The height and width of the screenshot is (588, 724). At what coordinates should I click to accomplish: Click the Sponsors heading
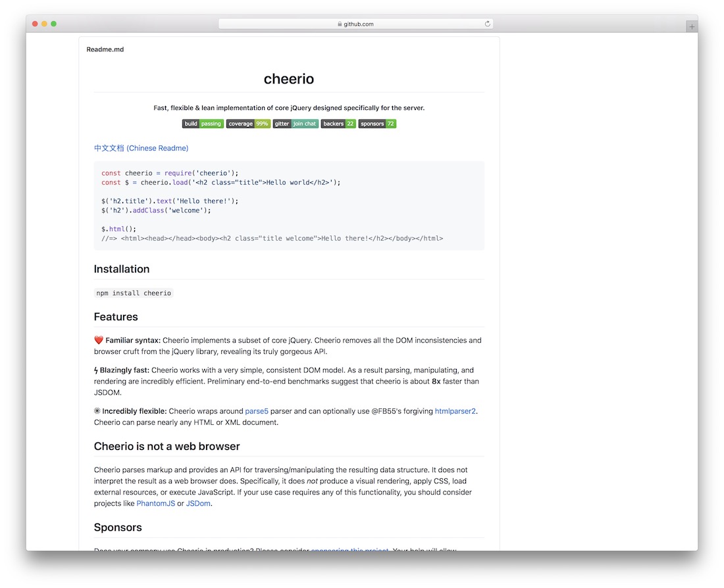pos(118,527)
